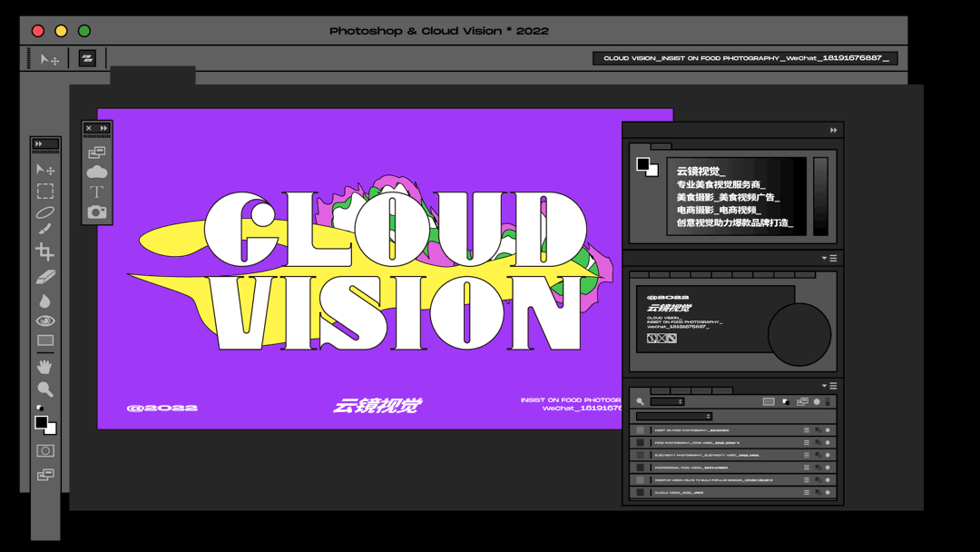Viewport: 980px width, 552px height.
Task: Expand the mini panel with its double arrows
Action: [103, 128]
